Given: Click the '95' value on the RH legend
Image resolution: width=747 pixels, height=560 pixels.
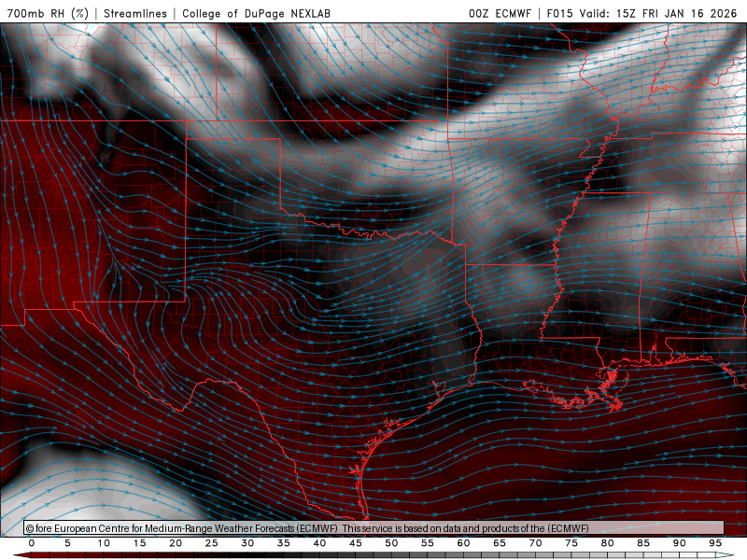Looking at the screenshot, I should pyautogui.click(x=715, y=543).
